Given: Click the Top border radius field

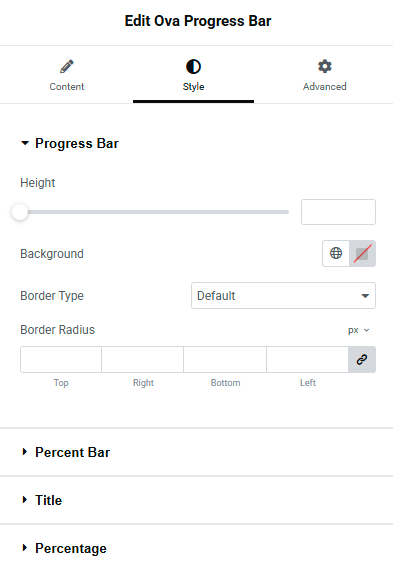Looking at the screenshot, I should click(x=61, y=360).
